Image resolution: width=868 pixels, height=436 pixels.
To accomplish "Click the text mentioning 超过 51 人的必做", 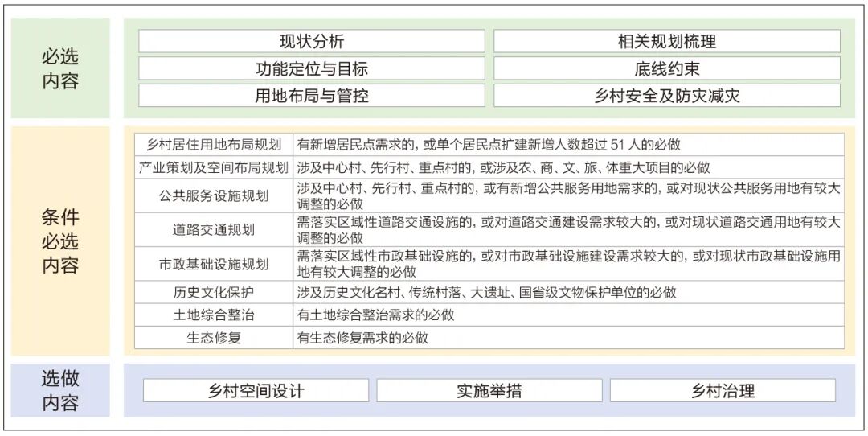I will [x=489, y=145].
